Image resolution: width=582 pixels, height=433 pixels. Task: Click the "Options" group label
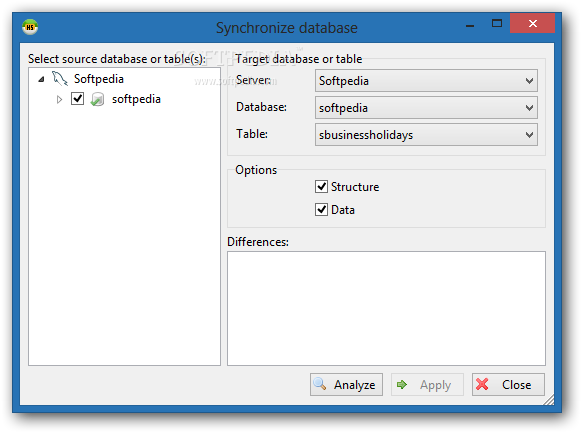point(256,170)
